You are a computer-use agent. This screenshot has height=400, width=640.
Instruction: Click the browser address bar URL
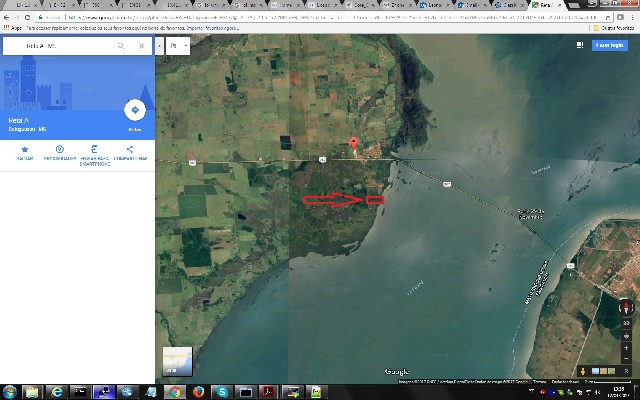pos(331,18)
